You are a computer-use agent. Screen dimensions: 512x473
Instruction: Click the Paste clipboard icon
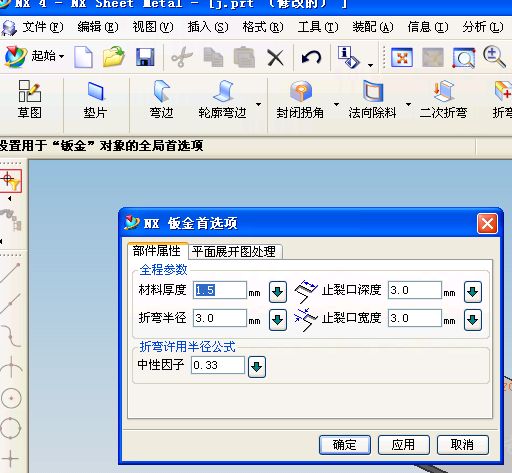pos(244,57)
